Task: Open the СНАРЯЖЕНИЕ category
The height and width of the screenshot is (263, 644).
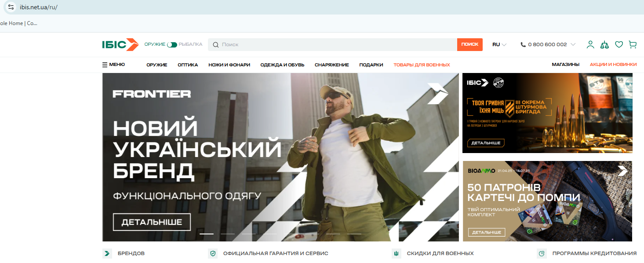Action: (332, 65)
